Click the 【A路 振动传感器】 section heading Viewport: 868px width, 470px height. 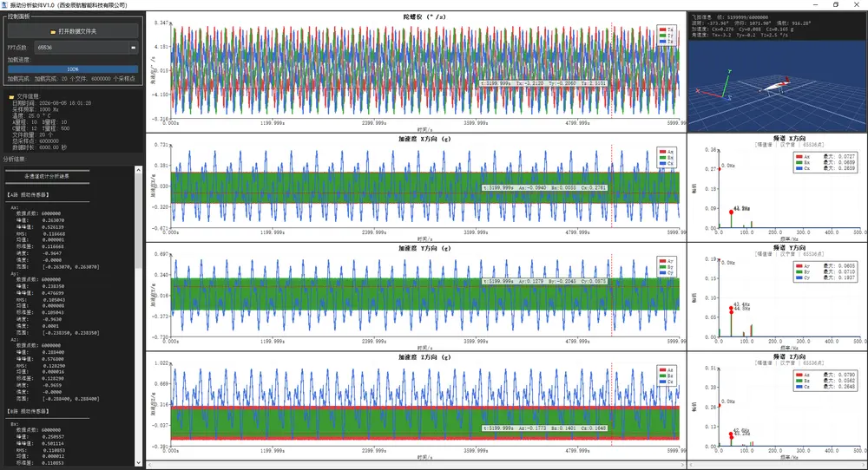(x=29, y=194)
